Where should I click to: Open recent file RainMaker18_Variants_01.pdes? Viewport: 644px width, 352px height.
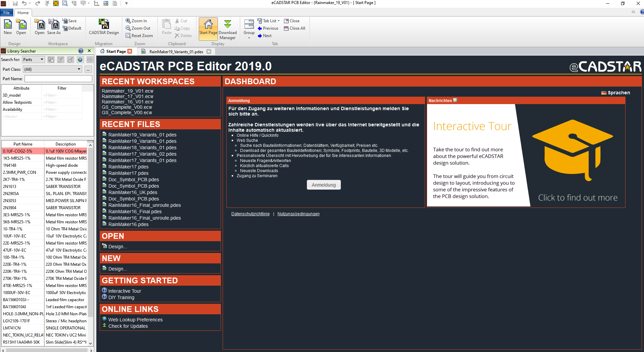(x=142, y=148)
